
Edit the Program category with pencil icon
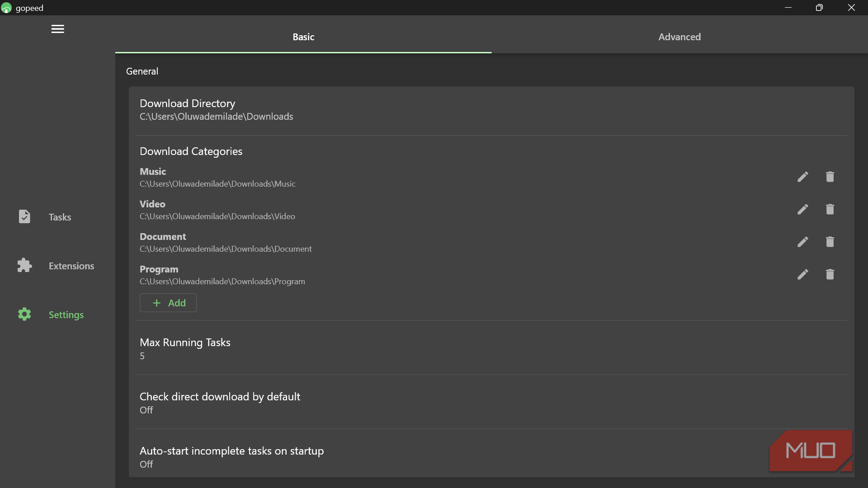802,274
